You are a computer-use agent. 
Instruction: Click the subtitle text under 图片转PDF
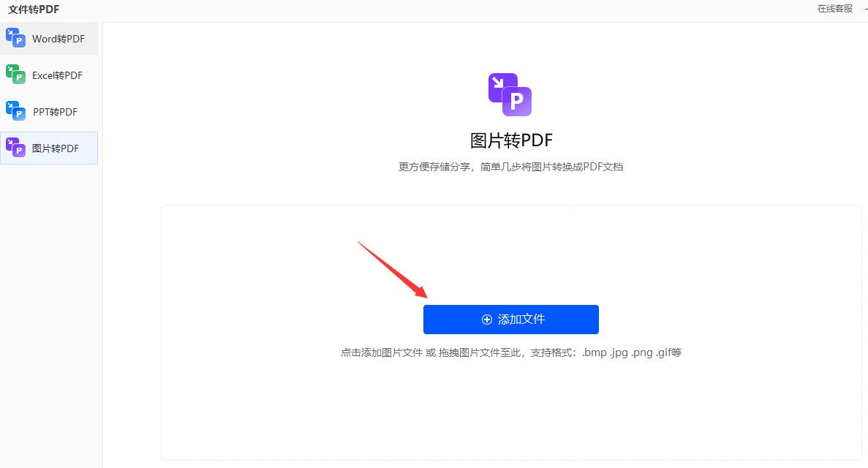coord(510,167)
